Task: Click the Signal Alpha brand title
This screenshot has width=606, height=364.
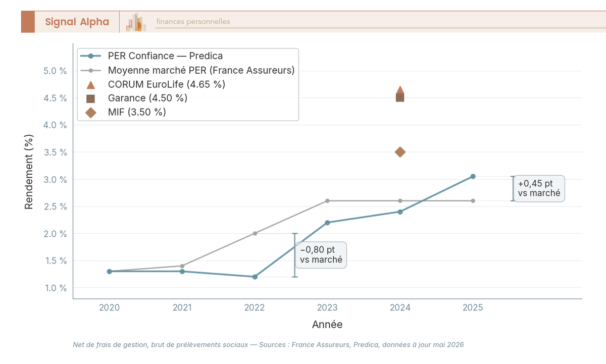Action: tap(77, 22)
